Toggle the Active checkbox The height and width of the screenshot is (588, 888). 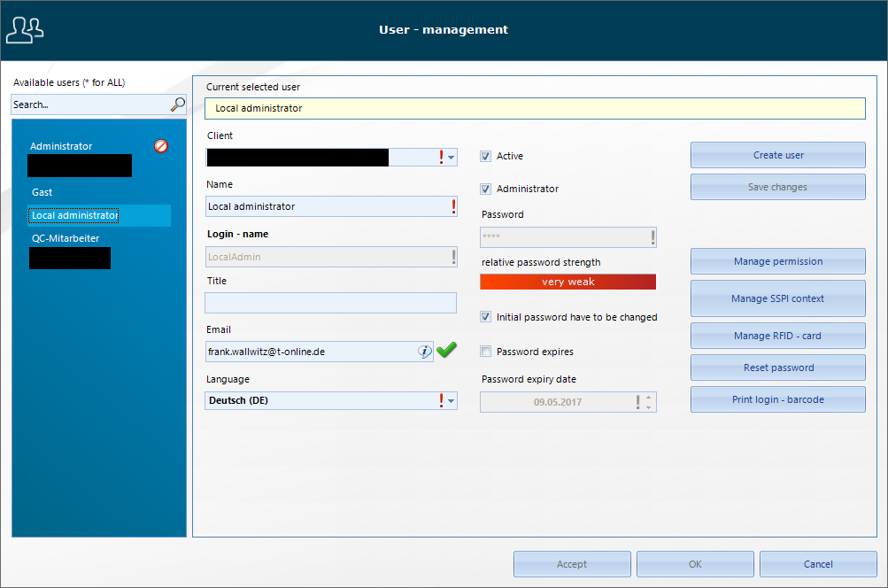click(x=485, y=157)
